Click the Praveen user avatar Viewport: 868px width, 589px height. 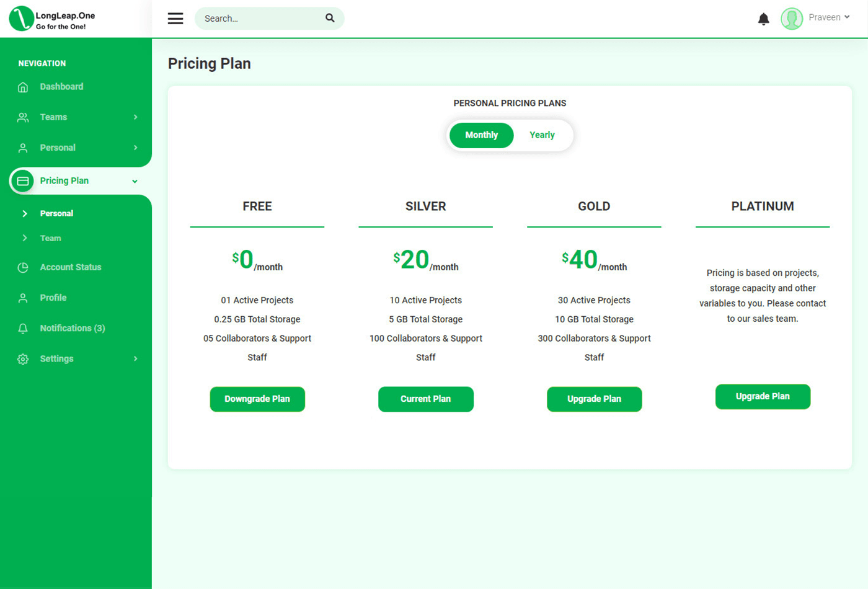click(792, 19)
